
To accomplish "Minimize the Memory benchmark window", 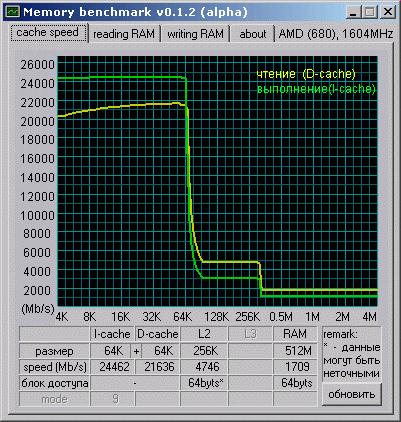I will tap(353, 12).
